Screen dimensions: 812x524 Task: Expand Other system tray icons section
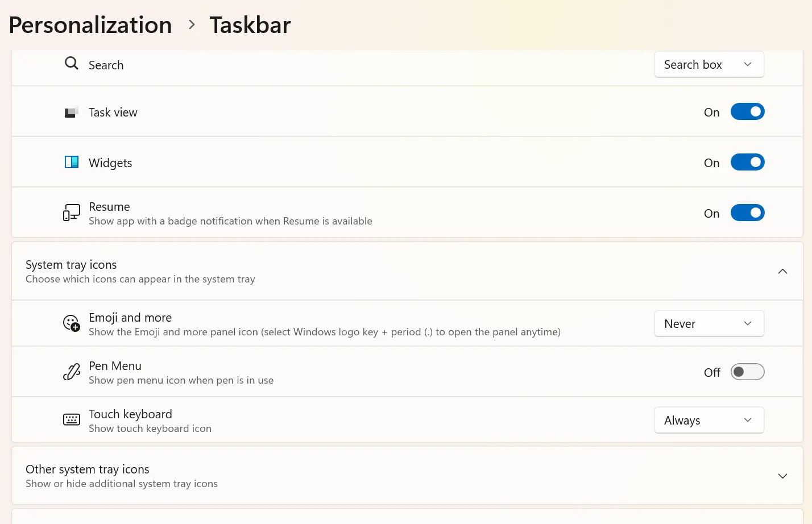[782, 476]
